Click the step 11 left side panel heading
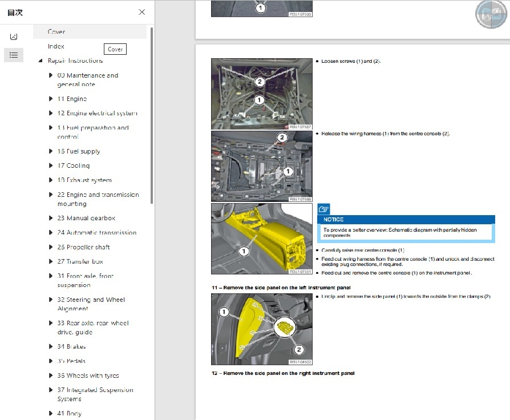 point(281,288)
